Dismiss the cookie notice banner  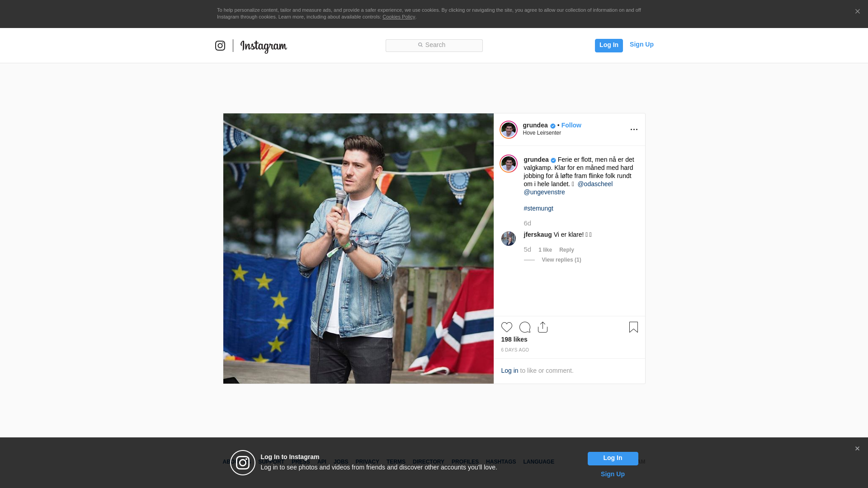857,12
